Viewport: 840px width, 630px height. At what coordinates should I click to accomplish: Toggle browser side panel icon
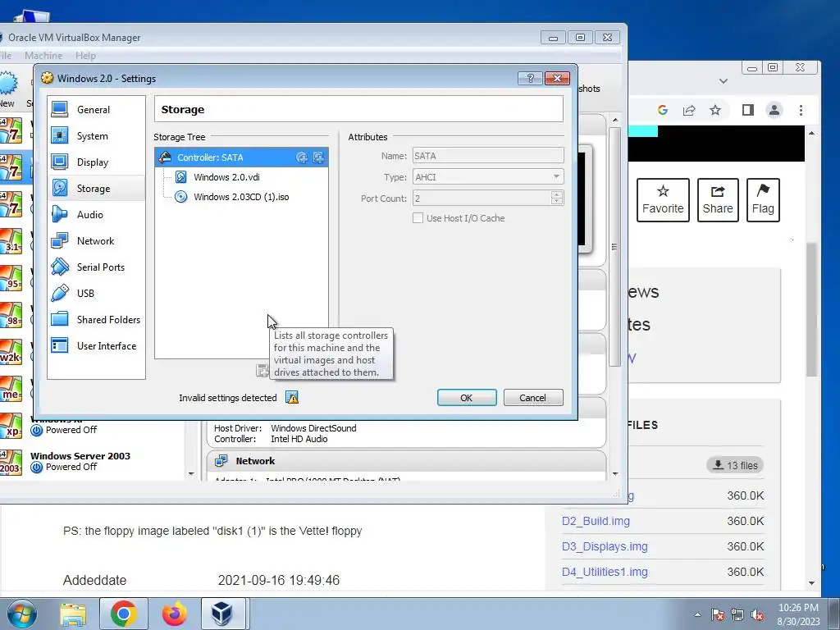[748, 110]
